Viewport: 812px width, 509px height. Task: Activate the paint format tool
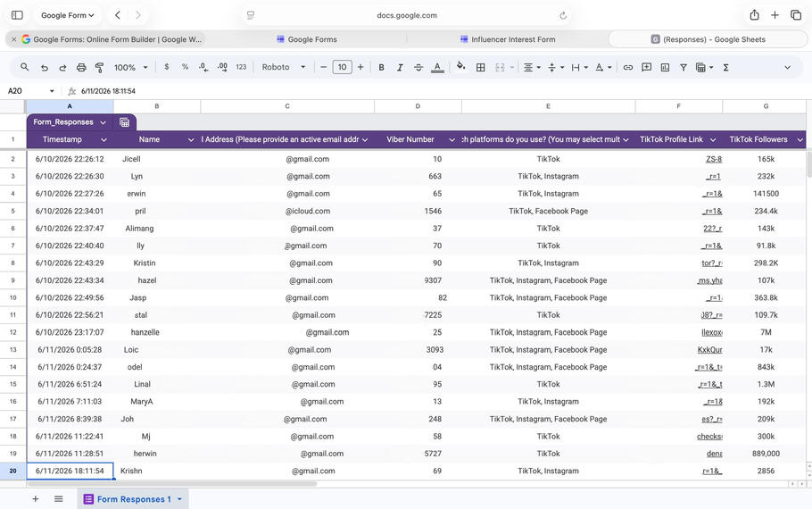99,67
